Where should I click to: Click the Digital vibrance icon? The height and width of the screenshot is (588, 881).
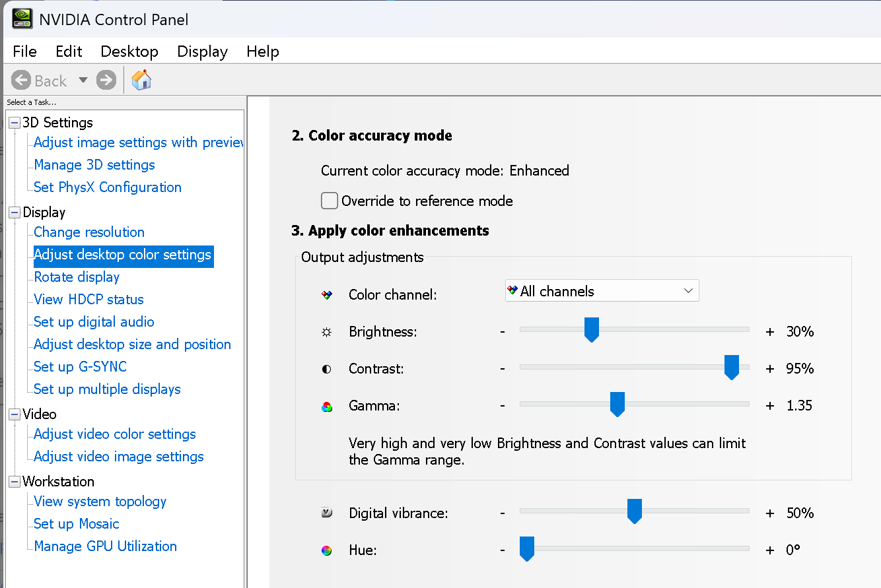[x=326, y=513]
